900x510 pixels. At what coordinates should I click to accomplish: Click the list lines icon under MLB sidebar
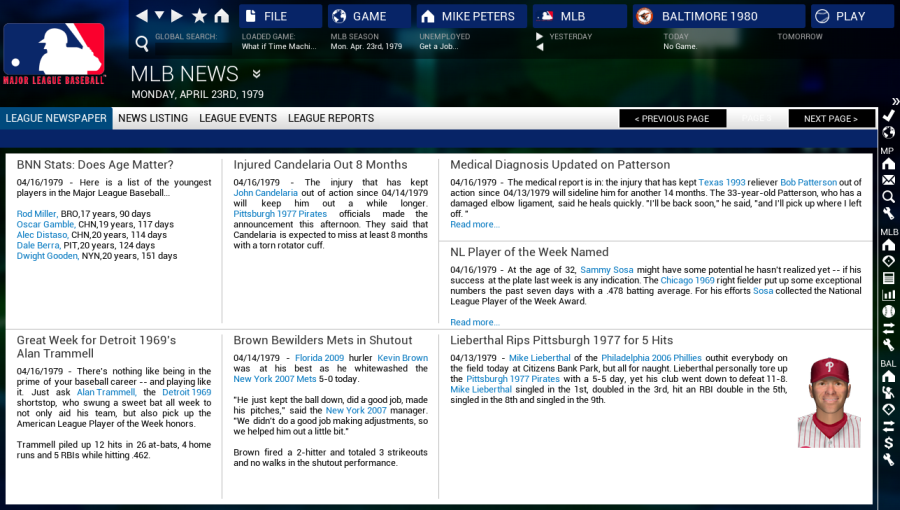[x=888, y=278]
